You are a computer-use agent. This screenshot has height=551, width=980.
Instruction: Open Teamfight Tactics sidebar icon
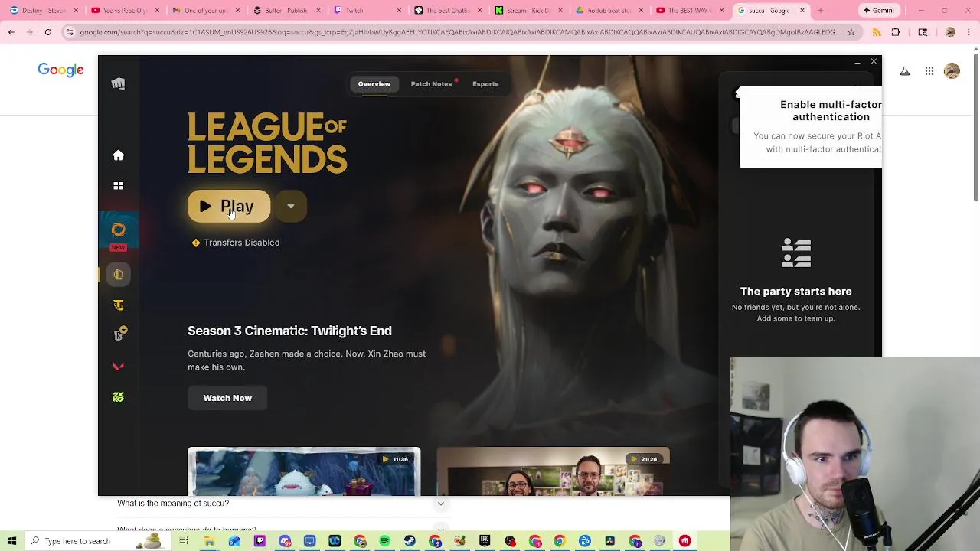[118, 305]
